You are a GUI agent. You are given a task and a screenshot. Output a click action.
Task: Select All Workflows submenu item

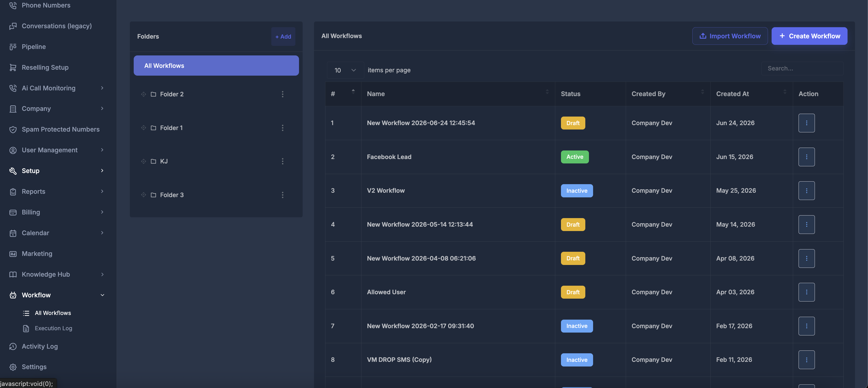[x=53, y=313]
